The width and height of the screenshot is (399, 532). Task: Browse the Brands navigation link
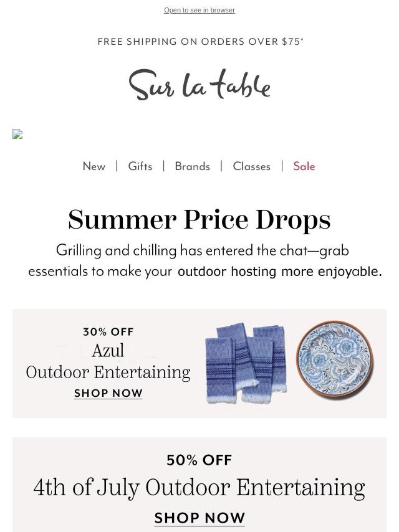click(x=193, y=166)
